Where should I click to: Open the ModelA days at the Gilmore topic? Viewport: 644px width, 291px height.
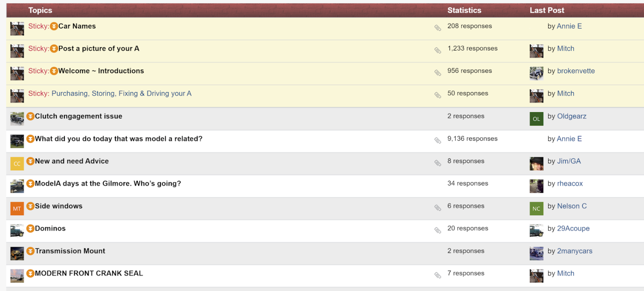(x=108, y=184)
